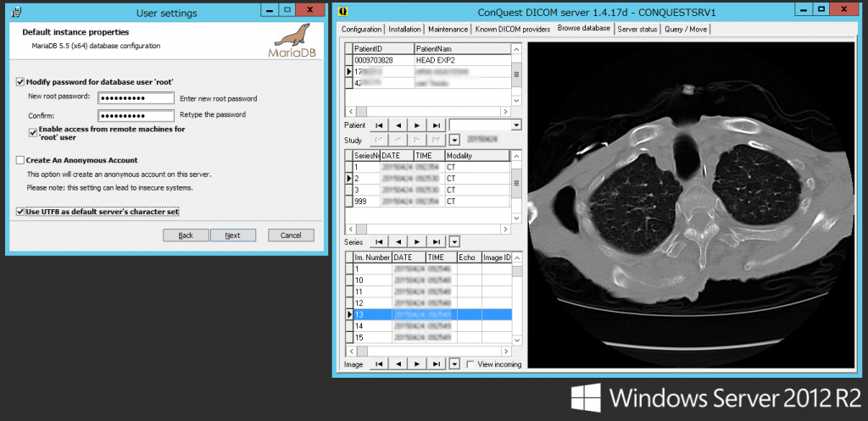Open the Known DICOM providers tab

(511, 30)
